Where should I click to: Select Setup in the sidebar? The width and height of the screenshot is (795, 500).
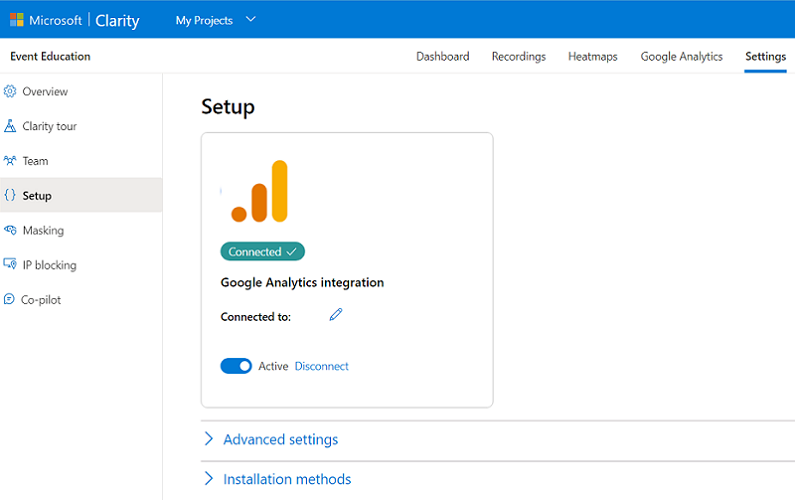tap(81, 195)
